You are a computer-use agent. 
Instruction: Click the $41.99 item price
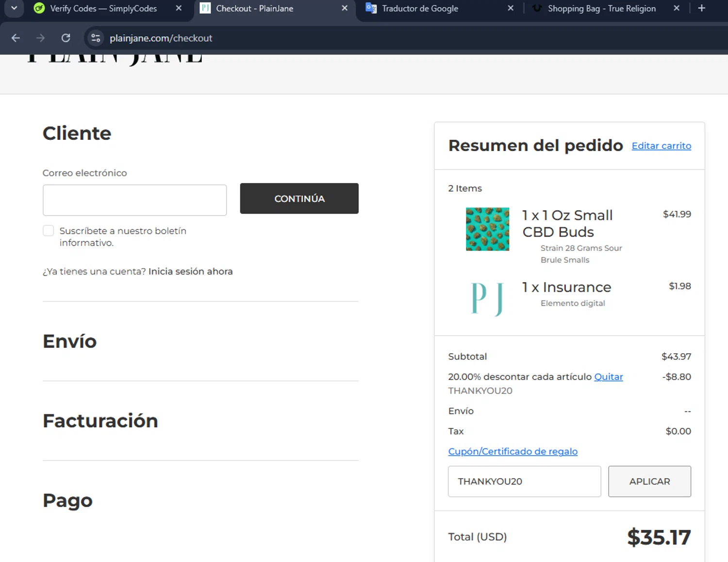677,214
